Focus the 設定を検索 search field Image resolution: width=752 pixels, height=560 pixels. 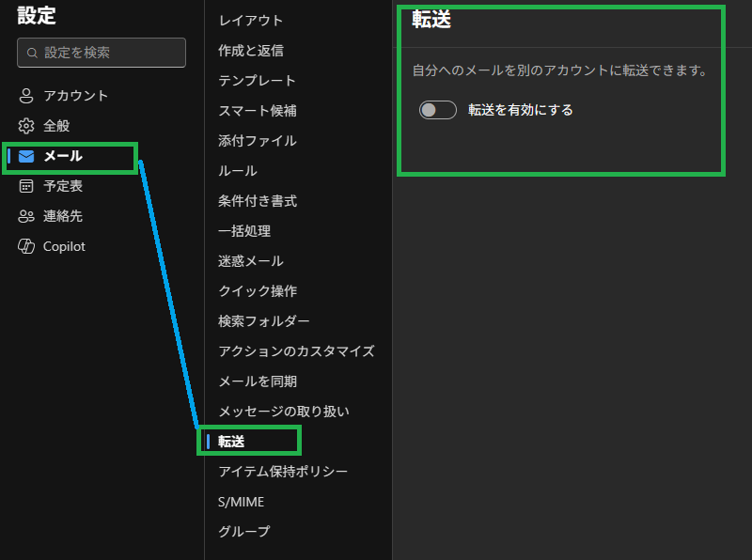point(102,53)
